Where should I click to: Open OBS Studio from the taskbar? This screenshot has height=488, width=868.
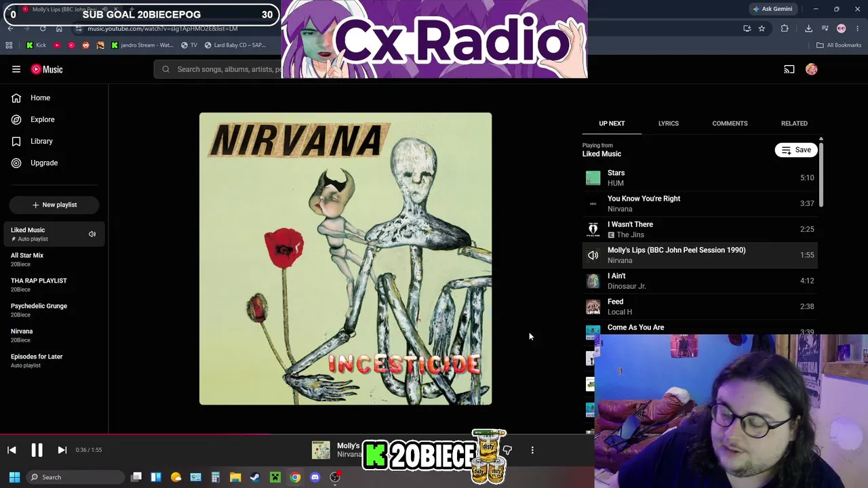335,477
